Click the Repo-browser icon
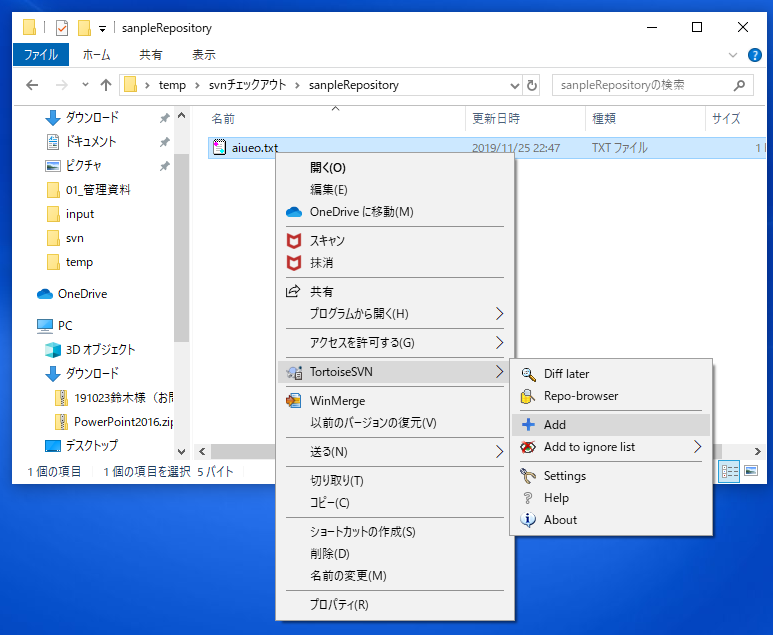The width and height of the screenshot is (773, 635). [x=527, y=396]
